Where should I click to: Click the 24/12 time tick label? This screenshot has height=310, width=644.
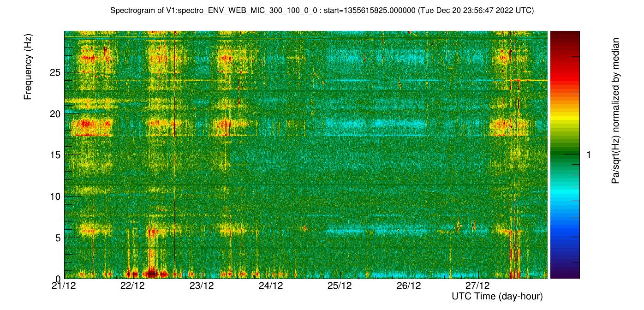click(x=271, y=286)
